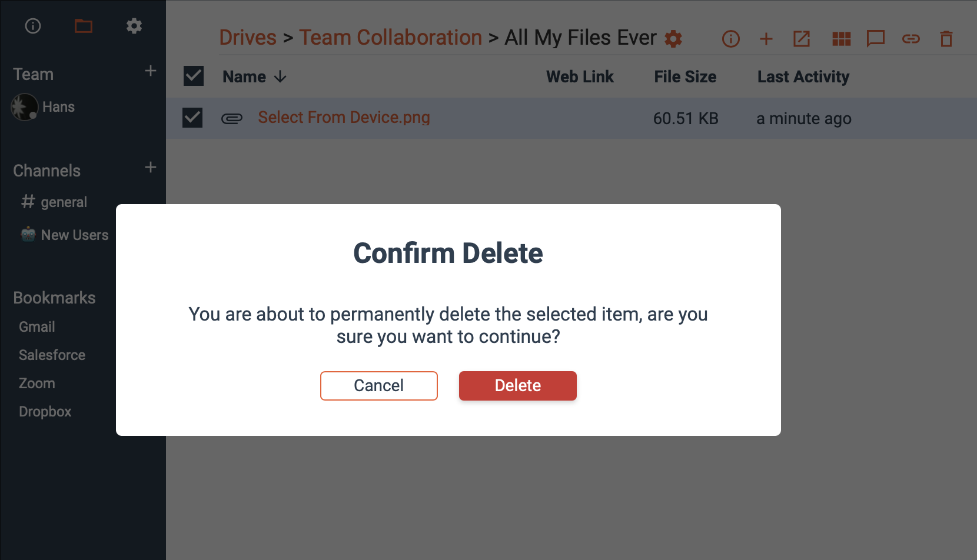Image resolution: width=977 pixels, height=560 pixels.
Task: Click the plus icon to add file
Action: (x=766, y=39)
